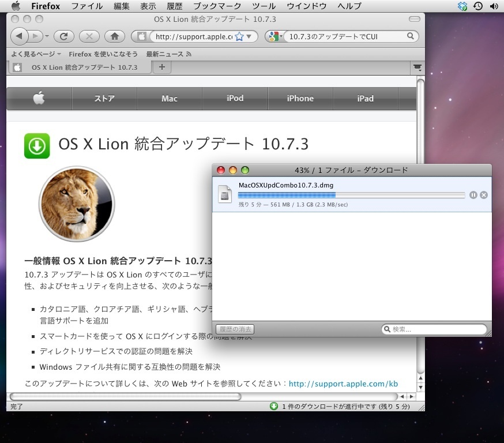Click the 完了 status text
Screen dimensions: 504x443
click(x=16, y=406)
